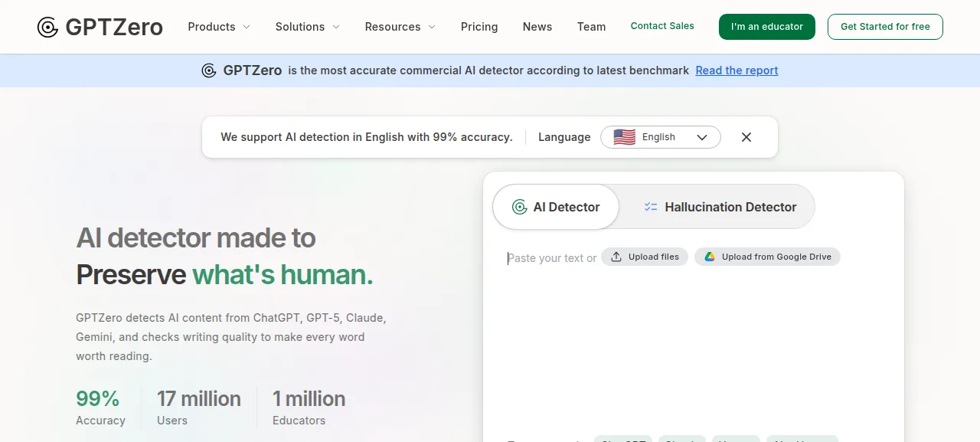This screenshot has height=442, width=980.
Task: Click the Hallucination Detector checklist icon
Action: (x=651, y=207)
